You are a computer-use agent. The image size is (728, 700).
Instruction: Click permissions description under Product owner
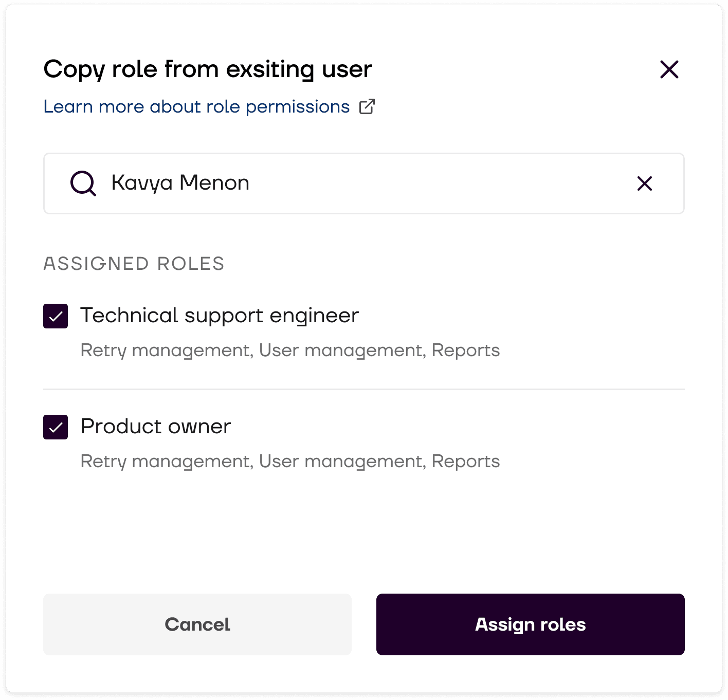tap(290, 462)
